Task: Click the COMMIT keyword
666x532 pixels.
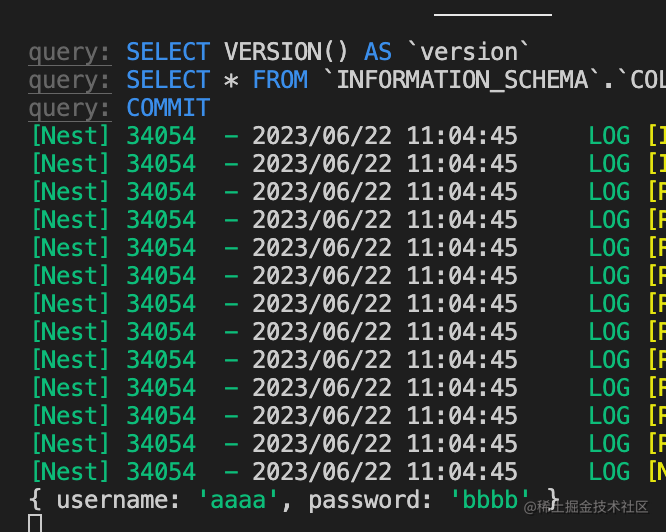Action: [x=168, y=108]
